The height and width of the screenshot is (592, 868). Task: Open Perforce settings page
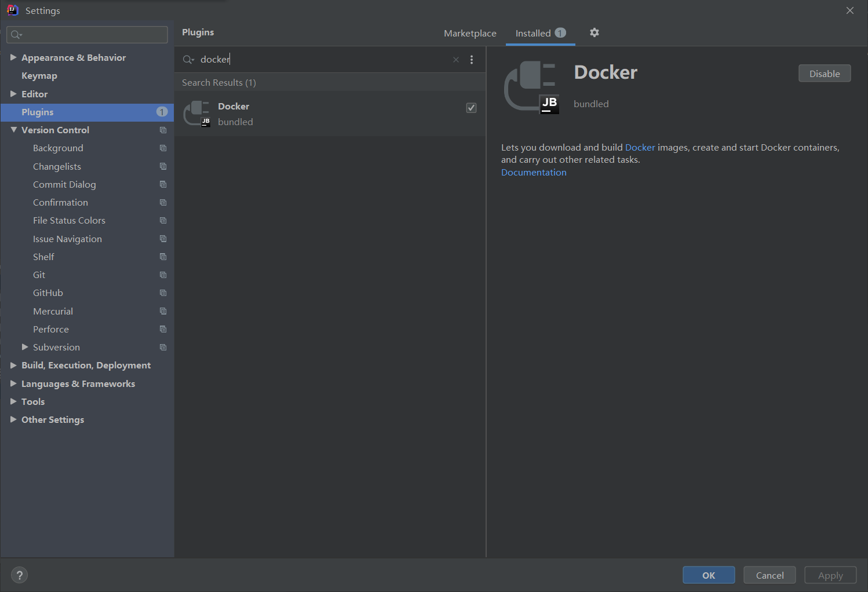(x=51, y=329)
